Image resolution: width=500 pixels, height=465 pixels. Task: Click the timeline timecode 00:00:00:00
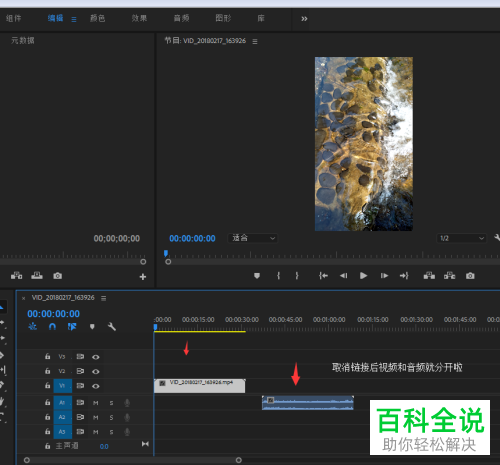point(54,314)
